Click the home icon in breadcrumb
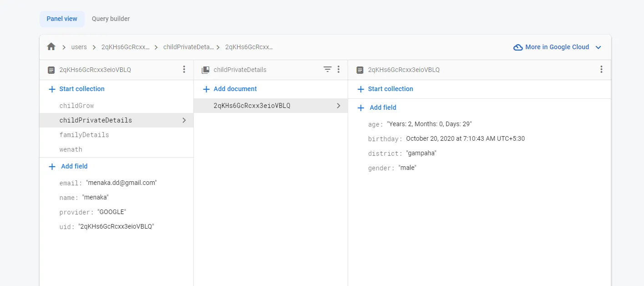Image resolution: width=644 pixels, height=286 pixels. (x=51, y=47)
